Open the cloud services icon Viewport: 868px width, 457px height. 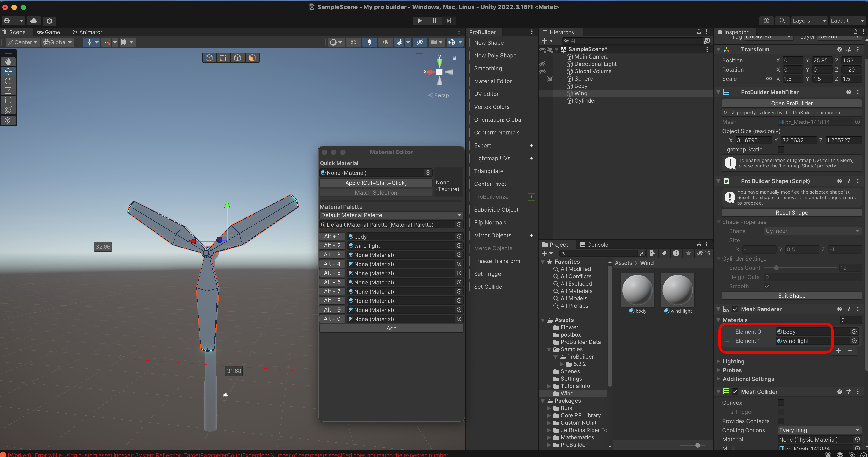(34, 21)
